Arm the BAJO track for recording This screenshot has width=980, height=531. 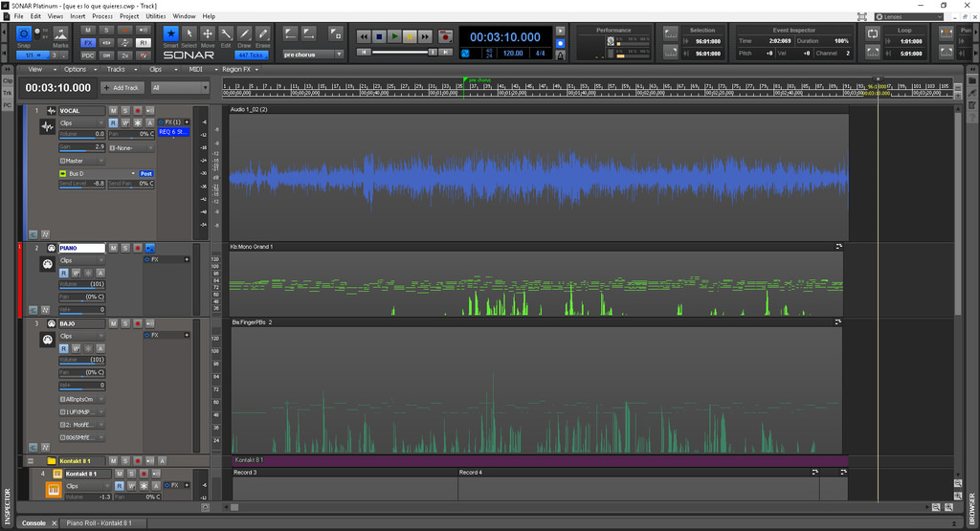138,324
